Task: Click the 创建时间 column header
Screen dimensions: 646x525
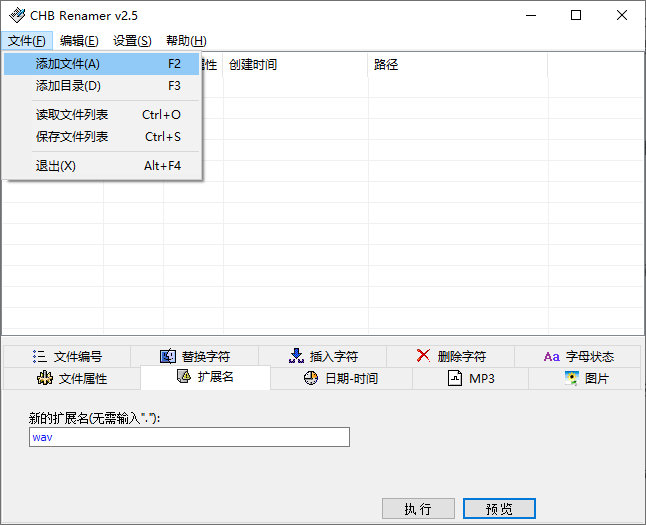Action: coord(295,65)
